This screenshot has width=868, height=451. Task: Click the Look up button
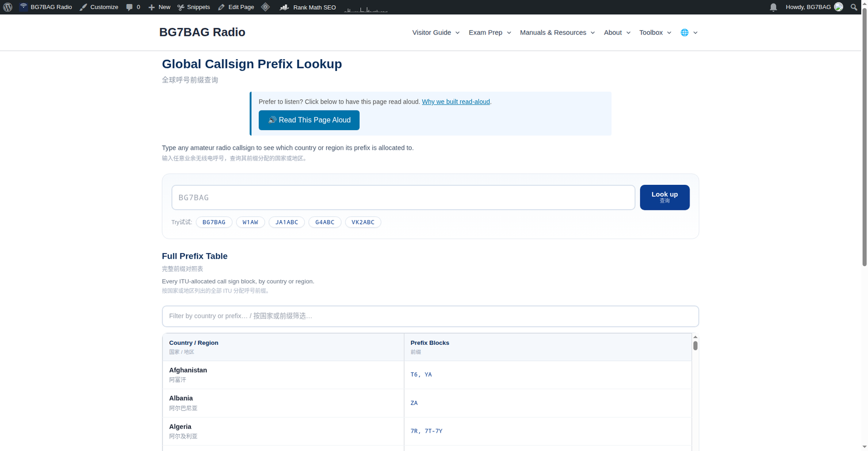pyautogui.click(x=665, y=197)
